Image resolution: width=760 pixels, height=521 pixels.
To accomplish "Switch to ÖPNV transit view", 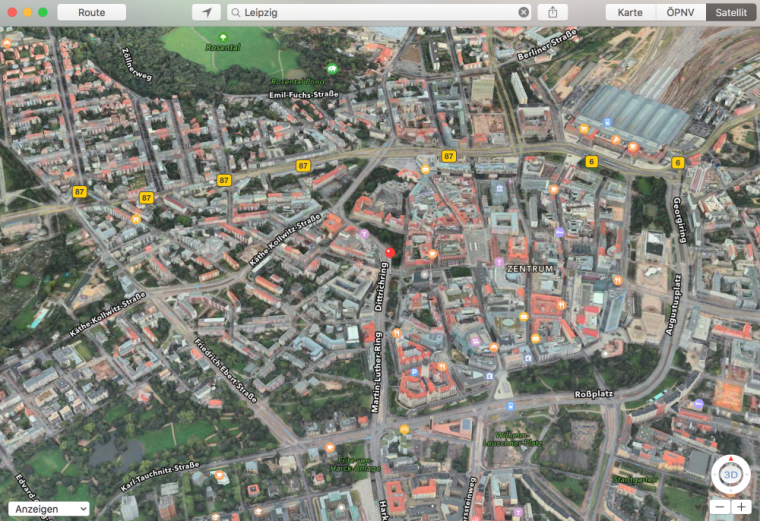I will [680, 12].
